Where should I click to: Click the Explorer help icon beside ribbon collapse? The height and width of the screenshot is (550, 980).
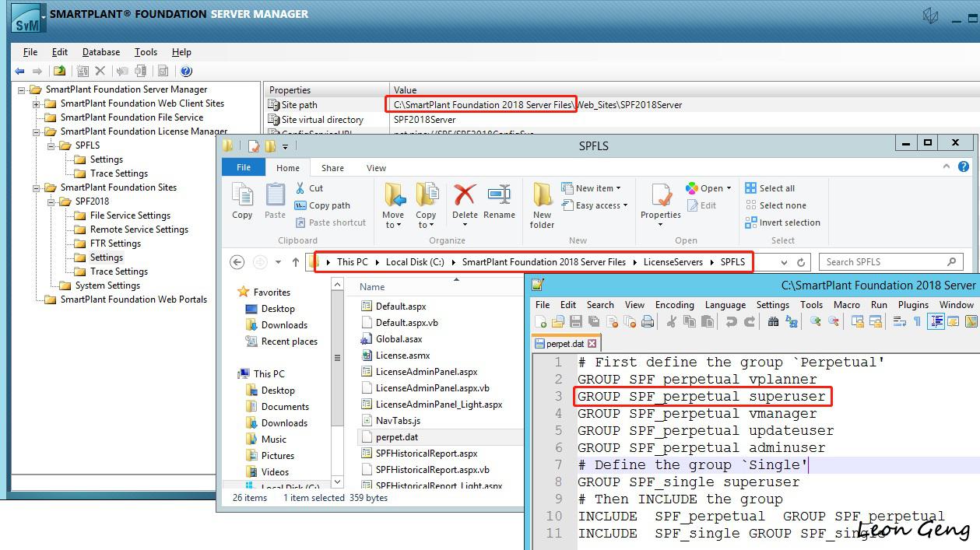click(964, 166)
